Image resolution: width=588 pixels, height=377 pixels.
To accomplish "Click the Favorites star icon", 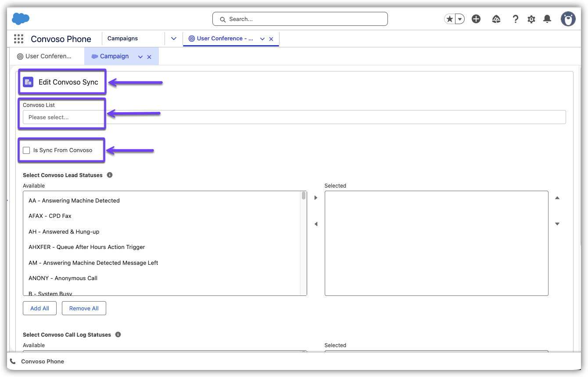I will (x=449, y=19).
